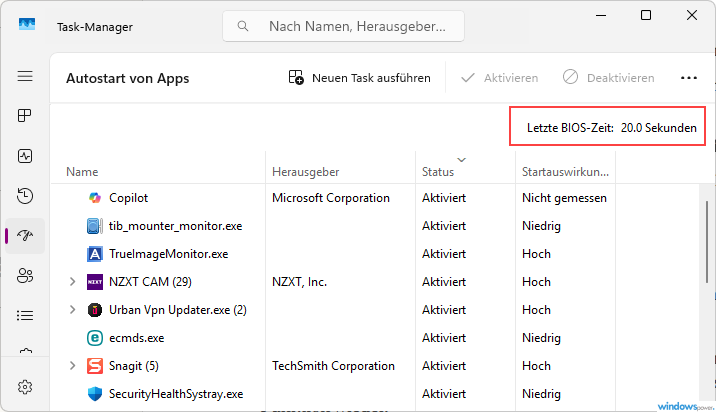Click the Autostart von Apps heading
Image resolution: width=716 pixels, height=412 pixels.
pos(127,79)
